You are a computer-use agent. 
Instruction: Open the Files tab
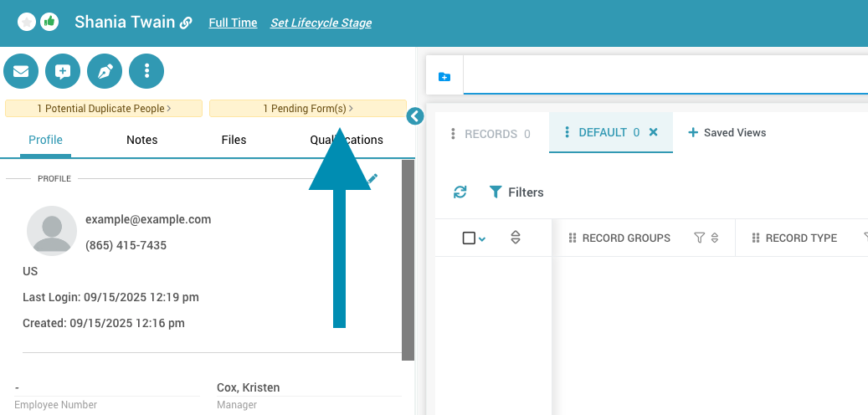[x=234, y=140]
